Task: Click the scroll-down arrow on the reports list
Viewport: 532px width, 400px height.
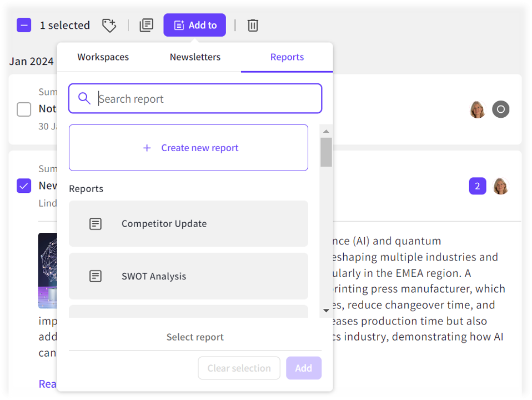Action: tap(326, 311)
